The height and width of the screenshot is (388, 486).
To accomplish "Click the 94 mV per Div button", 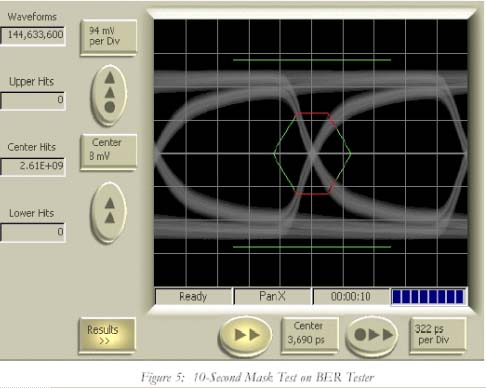I will click(x=108, y=37).
